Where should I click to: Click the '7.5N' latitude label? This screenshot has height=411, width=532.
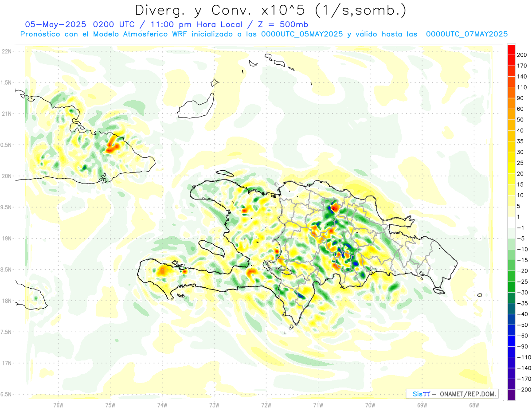click(x=6, y=332)
